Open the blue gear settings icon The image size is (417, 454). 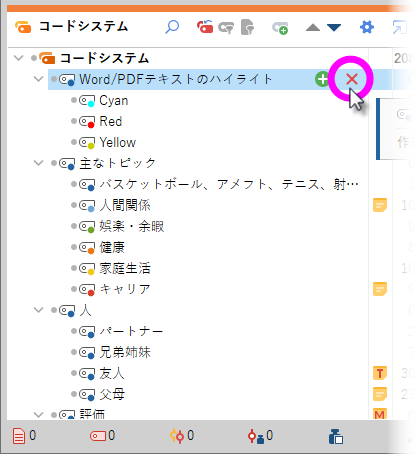click(367, 27)
